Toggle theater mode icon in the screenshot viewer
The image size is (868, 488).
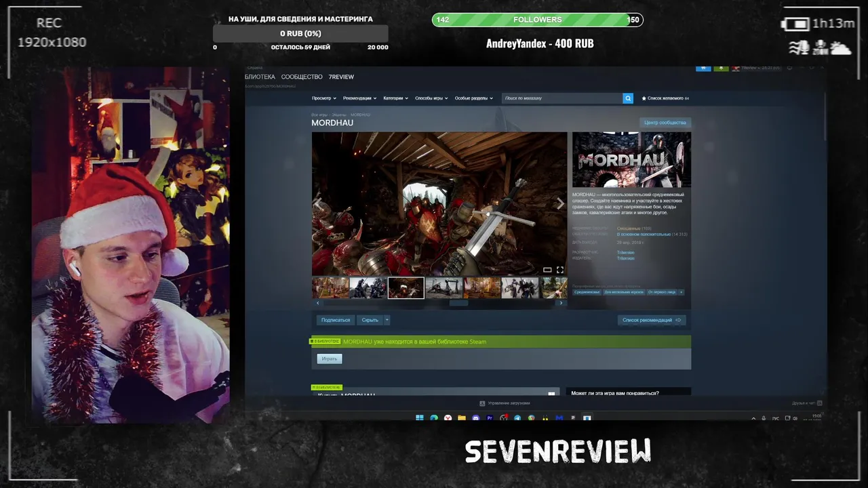tap(547, 270)
